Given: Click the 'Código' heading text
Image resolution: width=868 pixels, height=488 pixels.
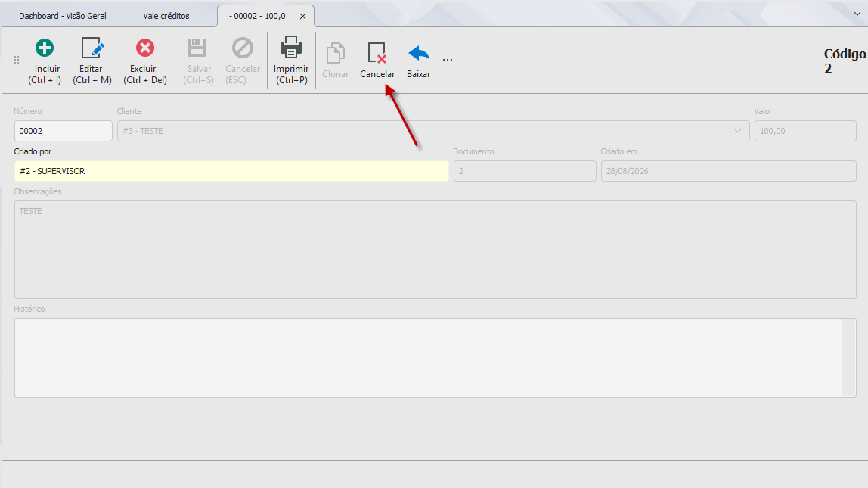Looking at the screenshot, I should coord(845,54).
